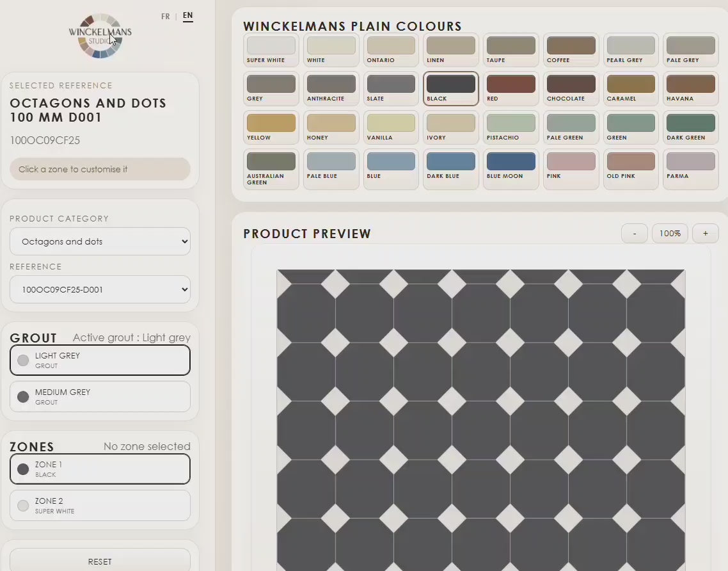Image resolution: width=728 pixels, height=571 pixels.
Task: Click the 100% zoom level button
Action: coord(670,233)
